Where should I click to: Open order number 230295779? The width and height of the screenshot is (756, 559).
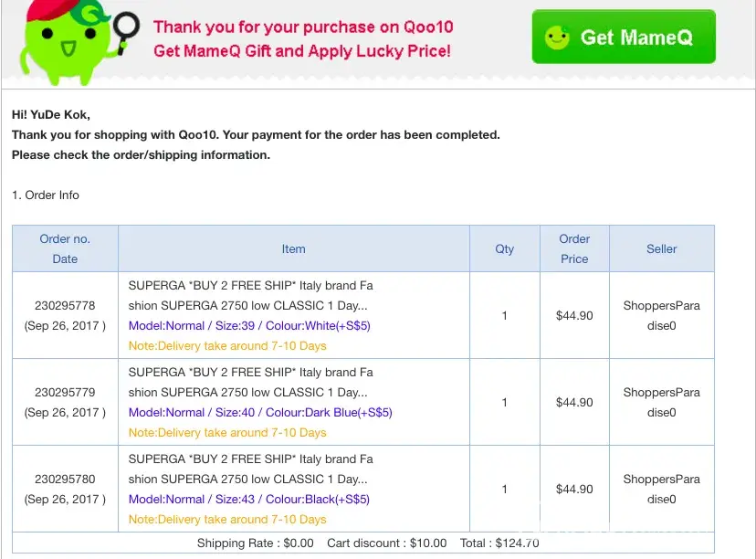(65, 392)
